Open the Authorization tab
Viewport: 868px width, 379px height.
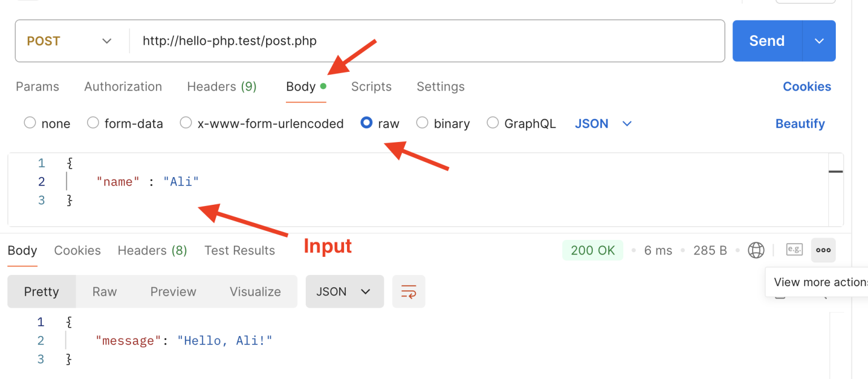click(x=123, y=87)
